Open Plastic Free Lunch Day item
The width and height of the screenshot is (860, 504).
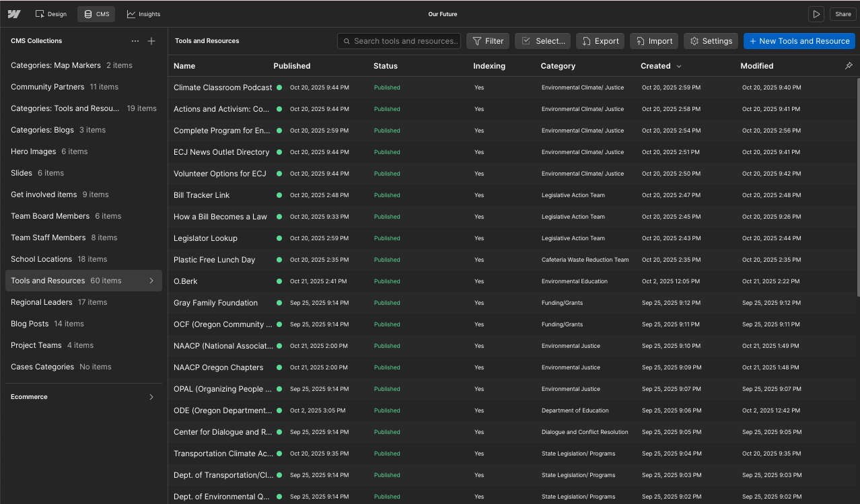(x=214, y=260)
